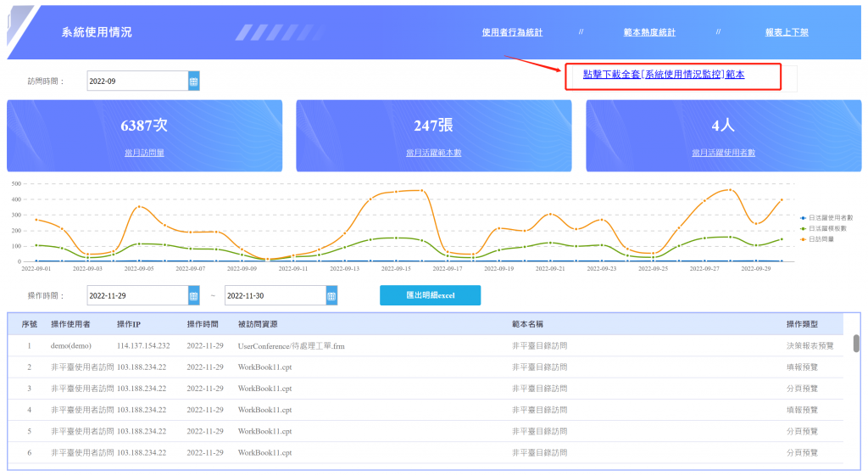
Task: Click the 當月訪問量 link
Action: coord(144,153)
